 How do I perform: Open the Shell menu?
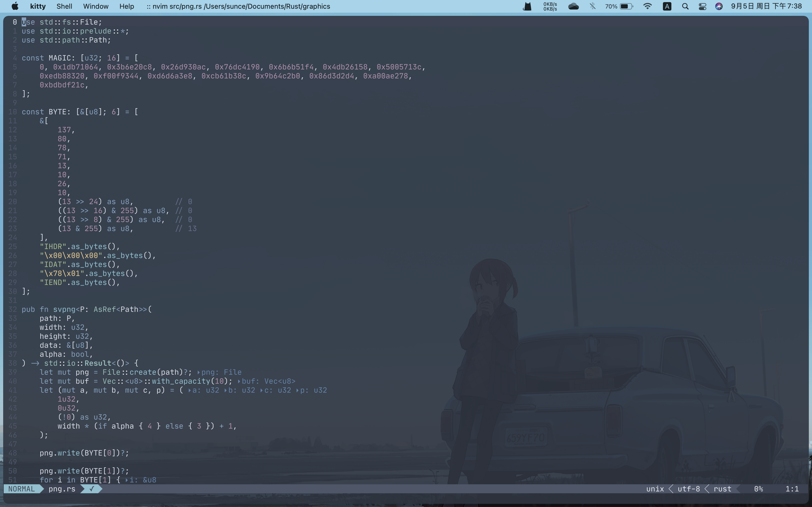pyautogui.click(x=64, y=6)
